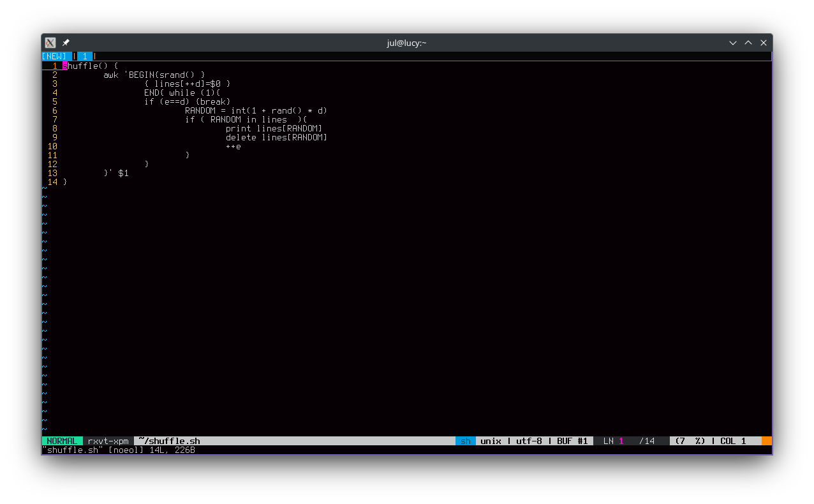Place cursor on 'shuffle() {' line
This screenshot has width=814, height=504.
(91, 66)
